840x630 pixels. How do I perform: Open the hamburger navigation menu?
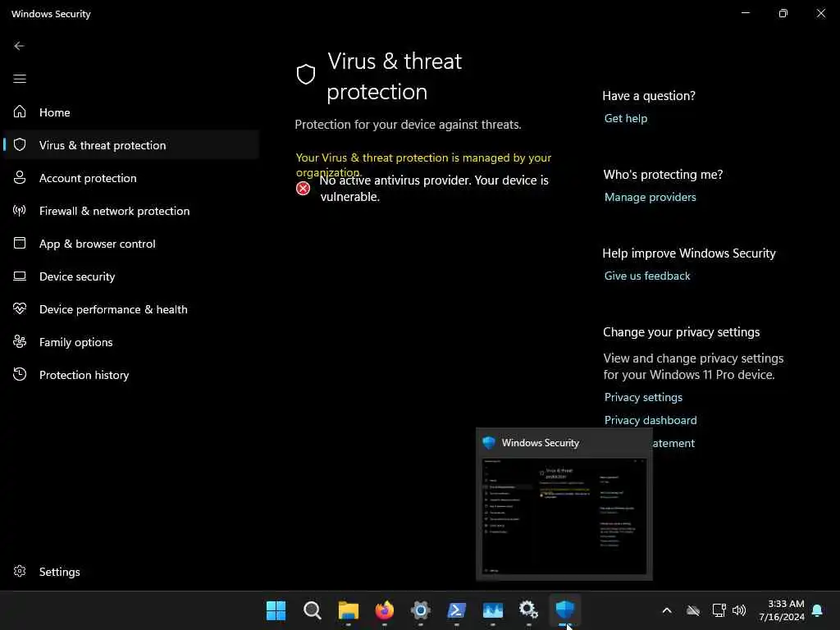coord(20,79)
